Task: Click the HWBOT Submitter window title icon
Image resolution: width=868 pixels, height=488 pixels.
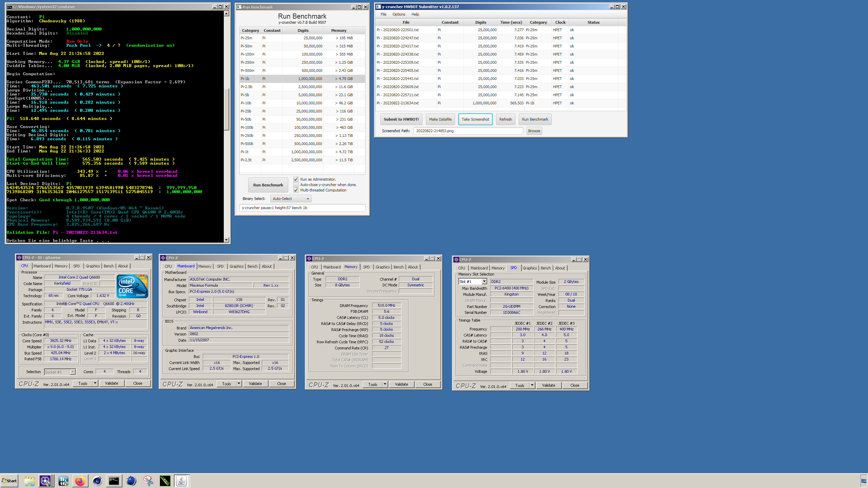Action: pos(378,7)
